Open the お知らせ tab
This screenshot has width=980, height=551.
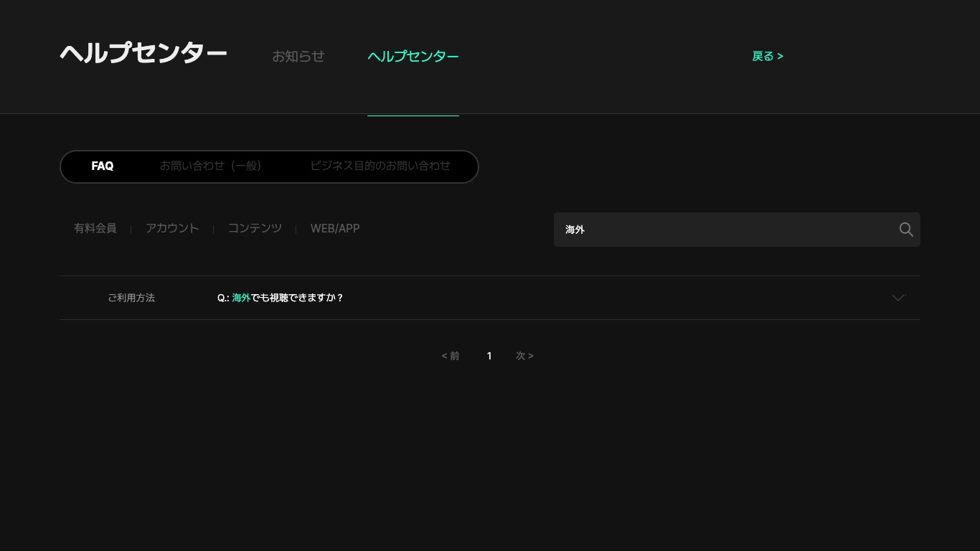[x=298, y=56]
